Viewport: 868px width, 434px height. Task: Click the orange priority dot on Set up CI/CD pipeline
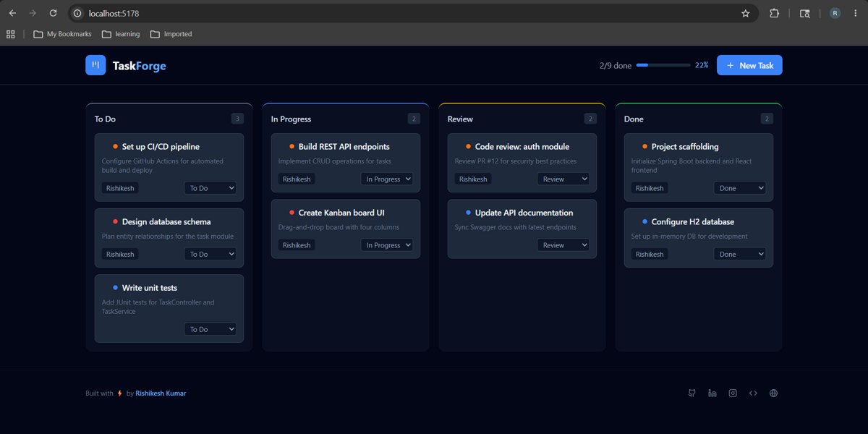click(x=115, y=147)
